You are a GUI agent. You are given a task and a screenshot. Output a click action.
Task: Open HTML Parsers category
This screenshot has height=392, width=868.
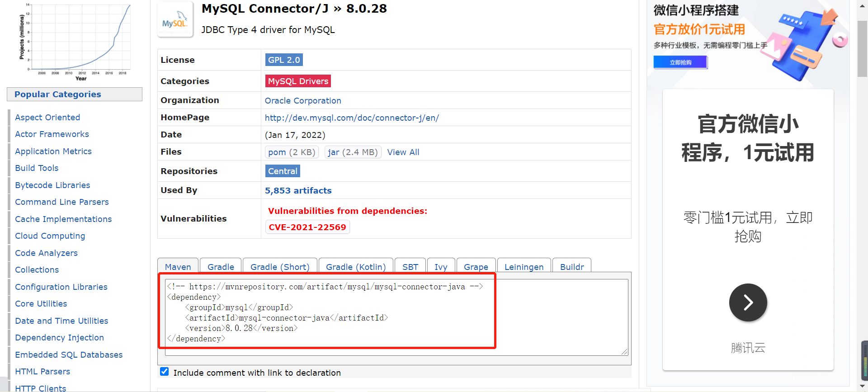click(x=42, y=371)
